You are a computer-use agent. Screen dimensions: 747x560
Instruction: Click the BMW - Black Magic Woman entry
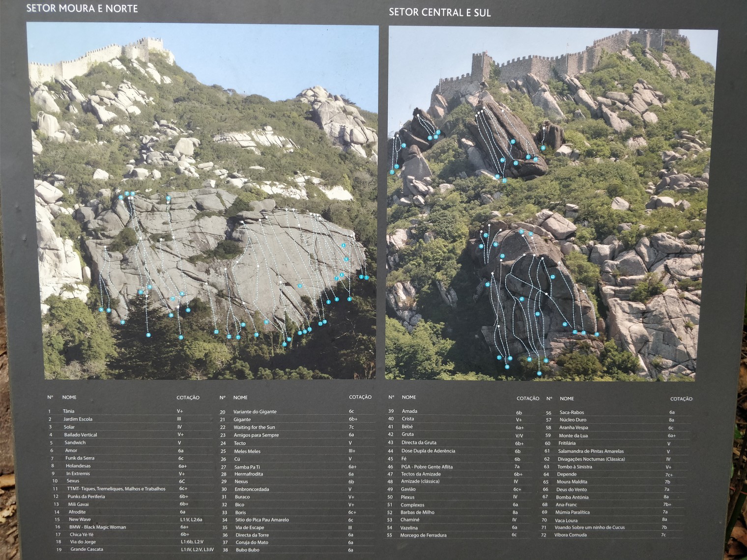[x=97, y=527]
